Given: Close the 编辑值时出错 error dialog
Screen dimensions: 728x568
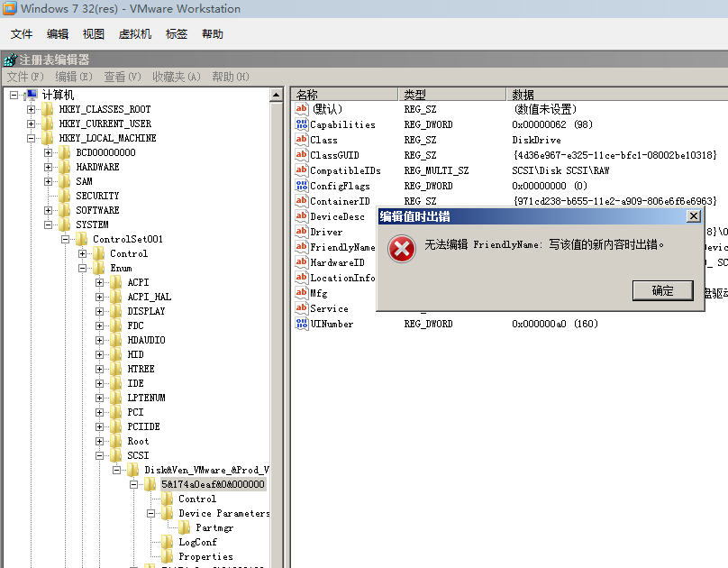Looking at the screenshot, I should [x=693, y=216].
